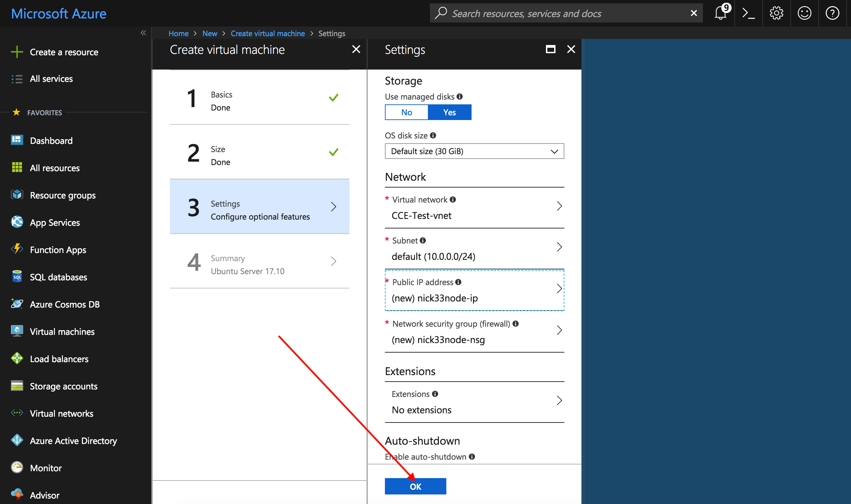The height and width of the screenshot is (504, 851).
Task: Expand the Extensions No extensions setting
Action: pyautogui.click(x=474, y=402)
